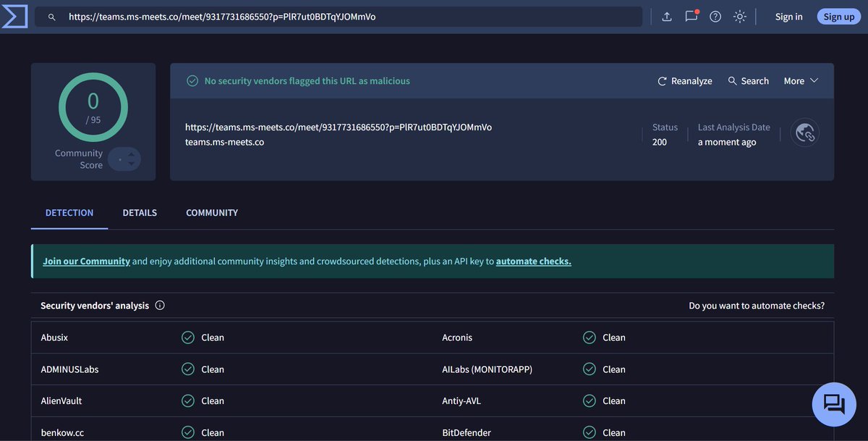The image size is (868, 441).
Task: Toggle the light/dark theme sun icon
Action: (739, 17)
